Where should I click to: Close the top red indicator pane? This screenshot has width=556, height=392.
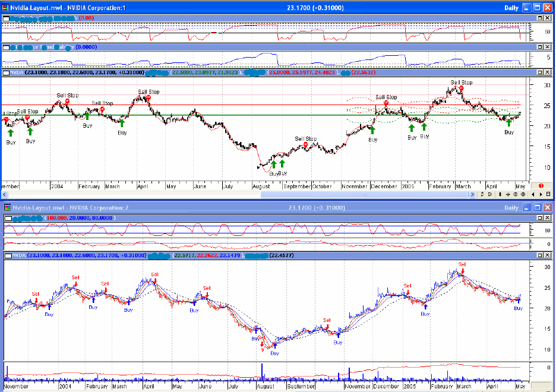pyautogui.click(x=548, y=18)
